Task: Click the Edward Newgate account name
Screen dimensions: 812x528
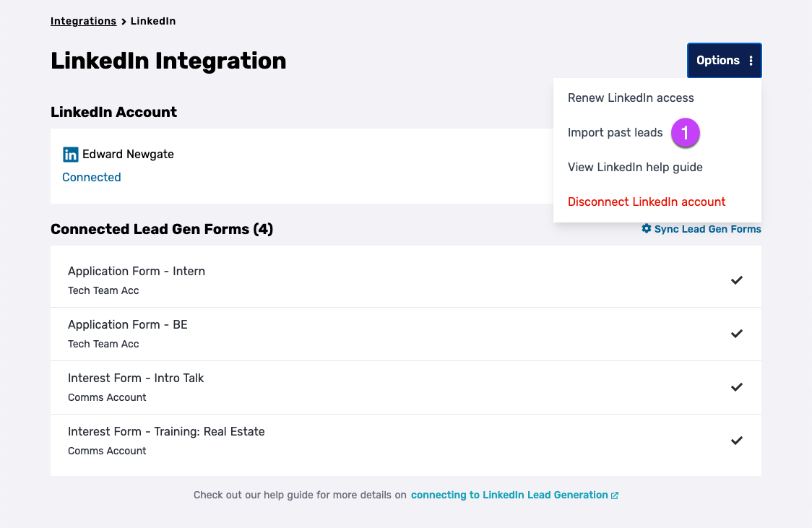Action: pyautogui.click(x=128, y=155)
